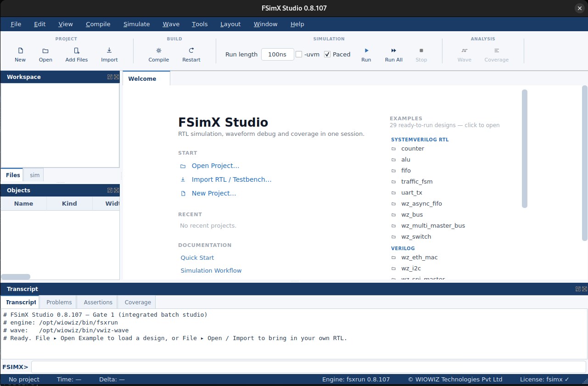Click folder icon beside fifo example
The height and width of the screenshot is (386, 588).
tap(393, 171)
